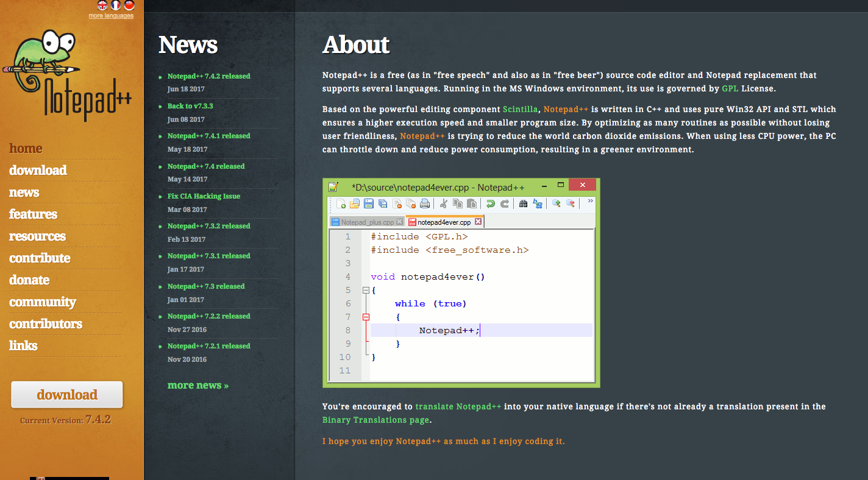Click the Zoom In magnifier icon
Image resolution: width=868 pixels, height=480 pixels.
(x=556, y=203)
